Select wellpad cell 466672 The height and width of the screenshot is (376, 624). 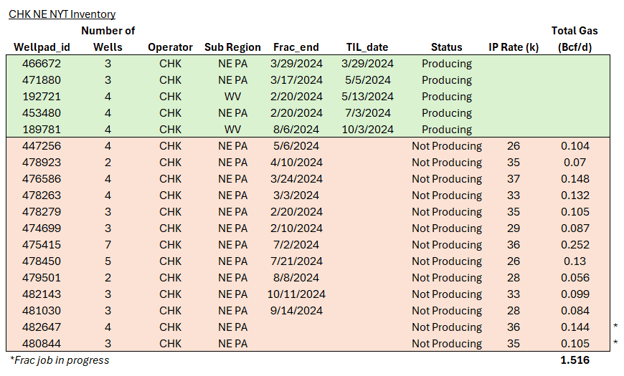pyautogui.click(x=41, y=64)
